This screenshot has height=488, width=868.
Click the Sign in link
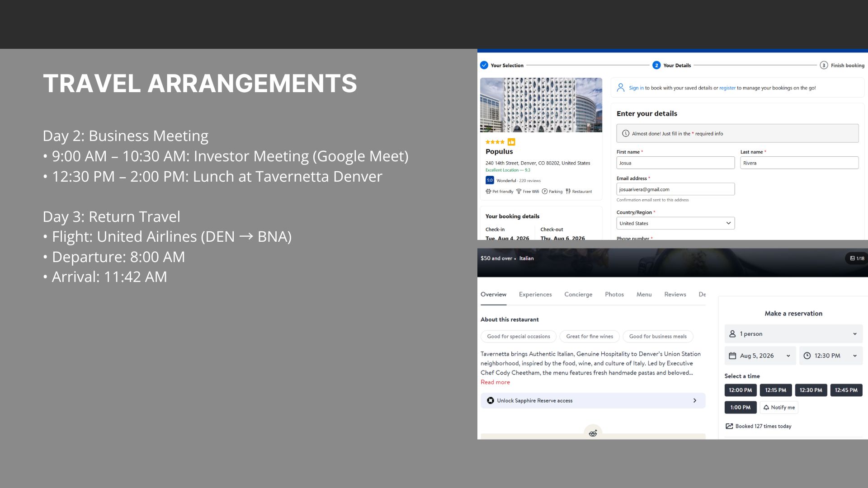636,88
